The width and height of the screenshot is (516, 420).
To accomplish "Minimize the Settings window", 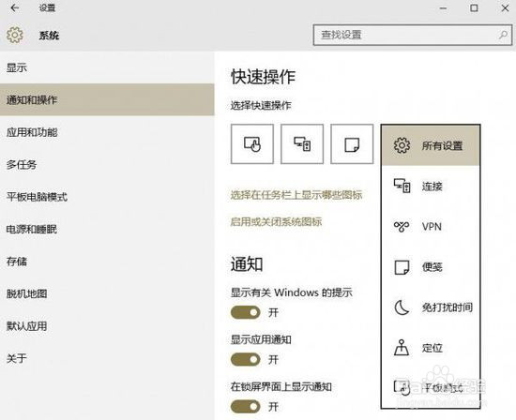I will pyautogui.click(x=444, y=7).
